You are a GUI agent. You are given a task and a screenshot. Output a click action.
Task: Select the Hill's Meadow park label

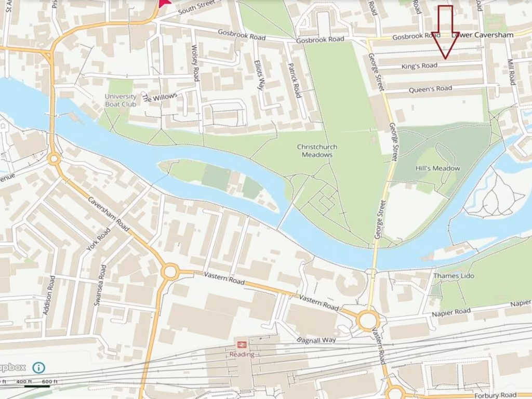tap(437, 168)
